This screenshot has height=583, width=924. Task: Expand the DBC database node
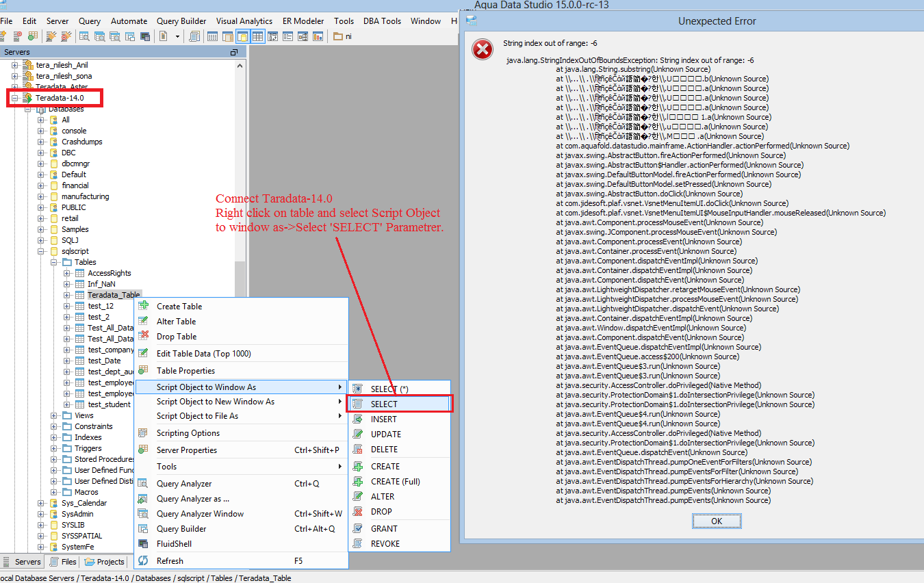41,153
